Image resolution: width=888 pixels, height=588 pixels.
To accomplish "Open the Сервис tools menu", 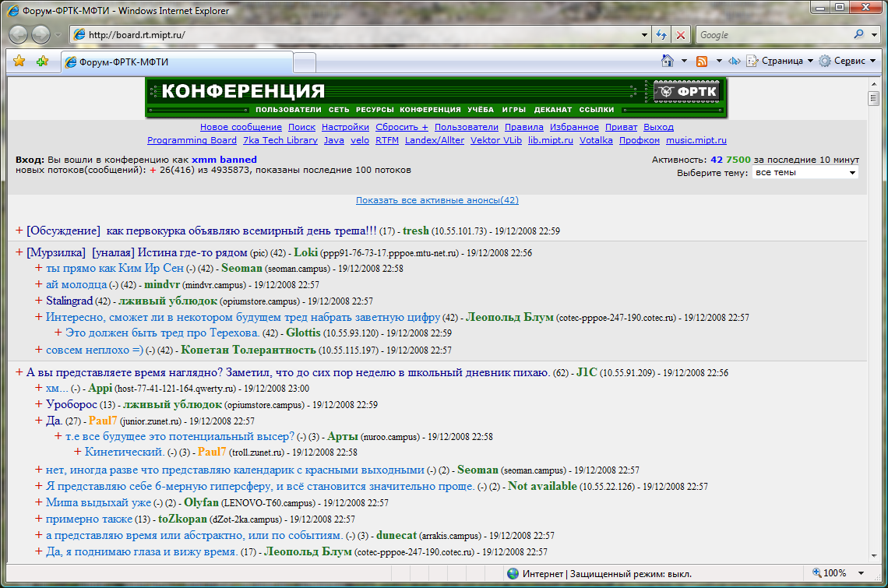I will [847, 61].
